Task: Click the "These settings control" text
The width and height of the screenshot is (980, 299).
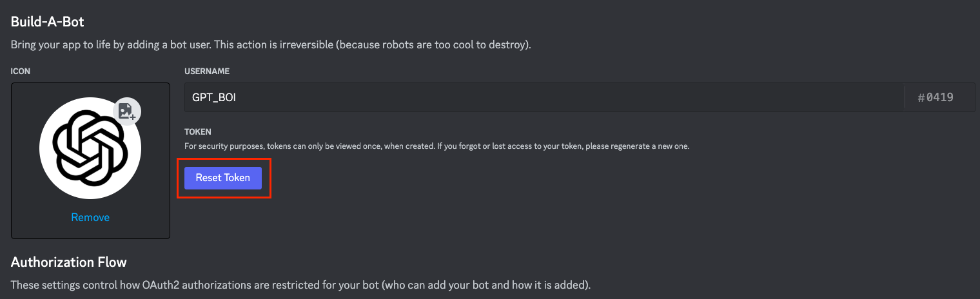Action: pyautogui.click(x=63, y=285)
